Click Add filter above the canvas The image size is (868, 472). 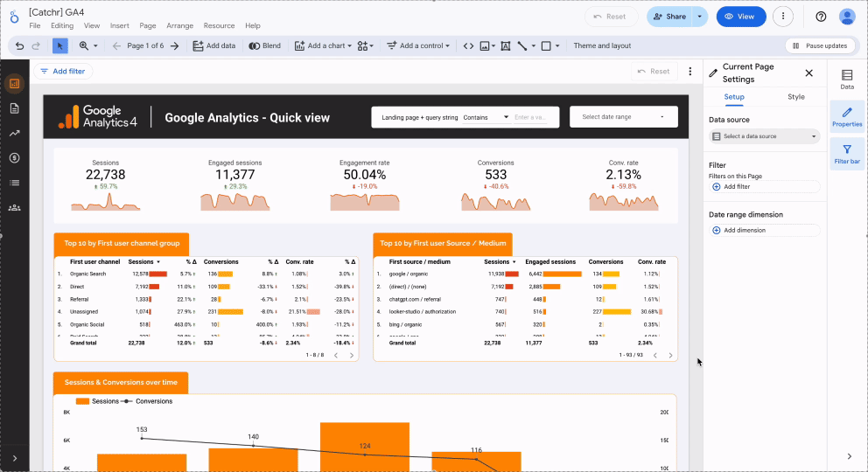(x=63, y=72)
